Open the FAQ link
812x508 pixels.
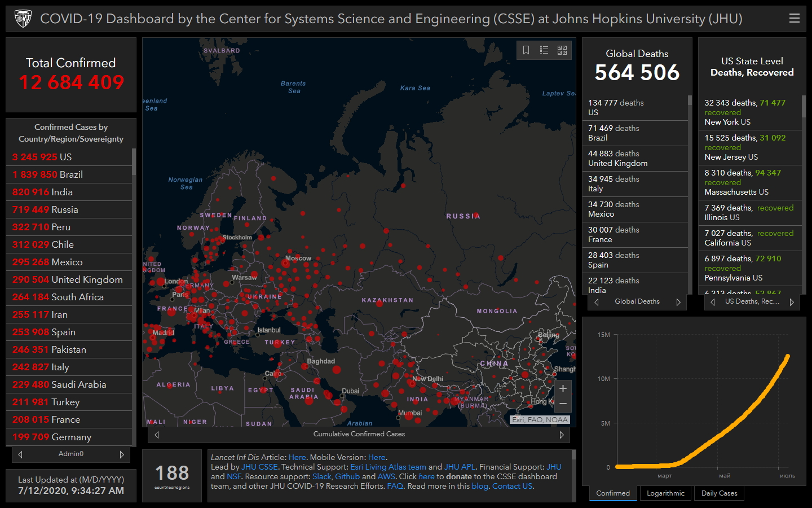(395, 486)
